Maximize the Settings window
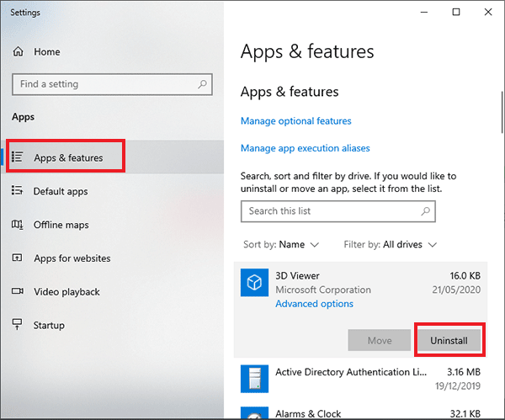 tap(456, 12)
